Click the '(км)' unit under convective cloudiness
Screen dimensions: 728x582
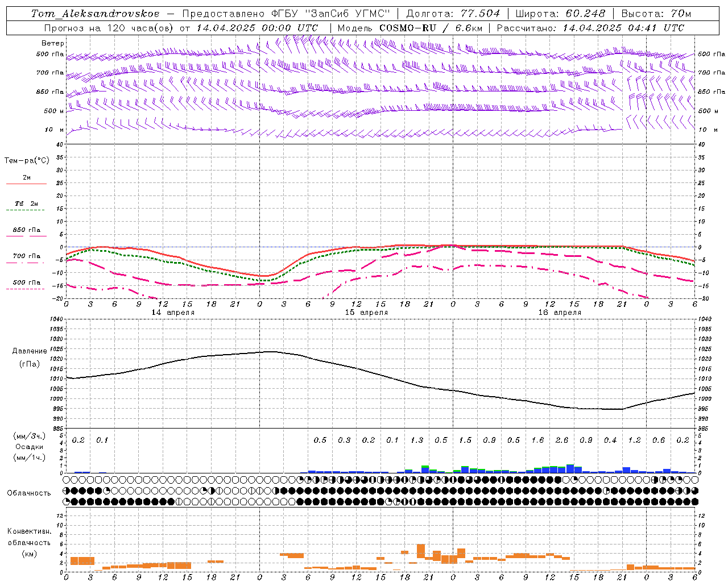30,554
